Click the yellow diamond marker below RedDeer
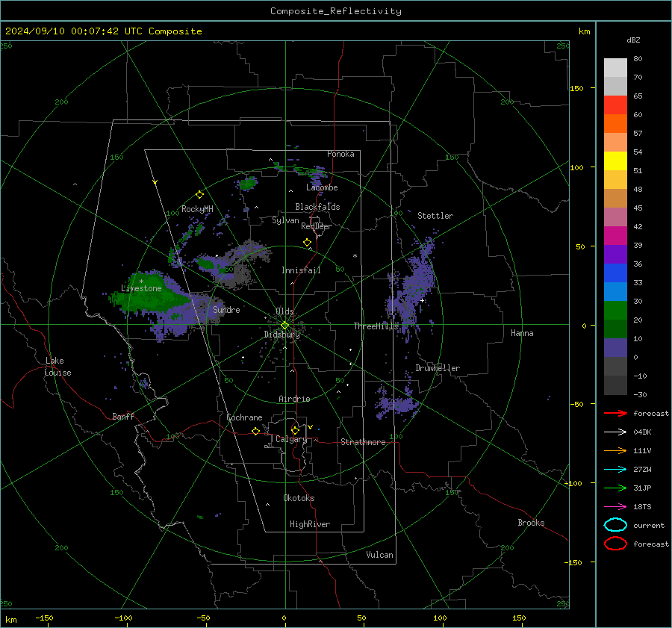Screen dimensions: 672x628 [307, 243]
